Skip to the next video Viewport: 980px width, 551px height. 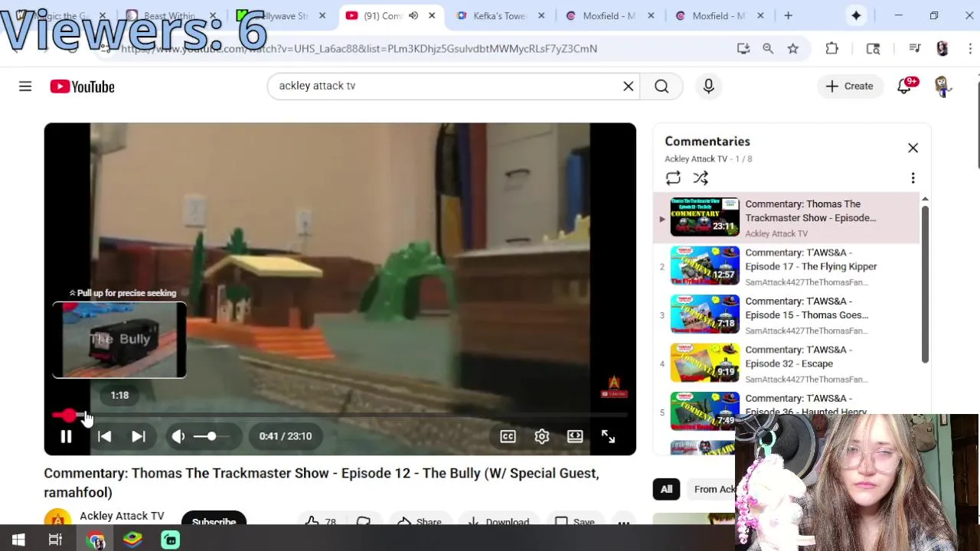(x=139, y=436)
